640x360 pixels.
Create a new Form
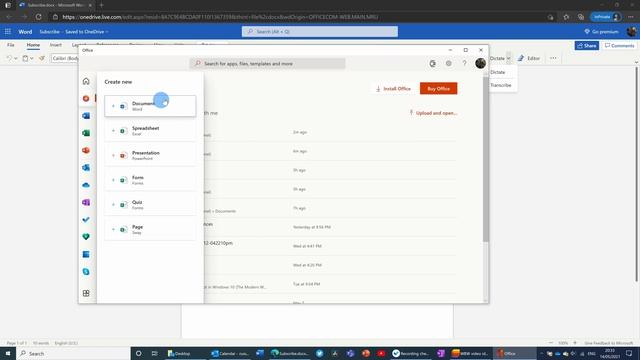150,180
